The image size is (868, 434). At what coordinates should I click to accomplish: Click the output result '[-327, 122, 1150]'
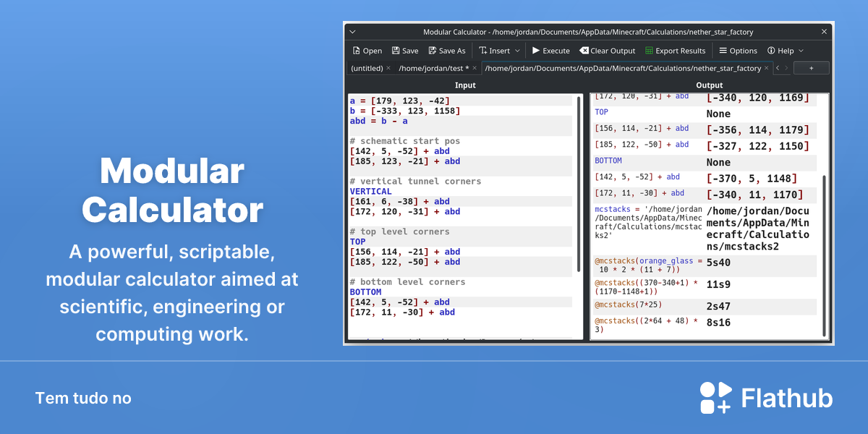click(x=757, y=146)
